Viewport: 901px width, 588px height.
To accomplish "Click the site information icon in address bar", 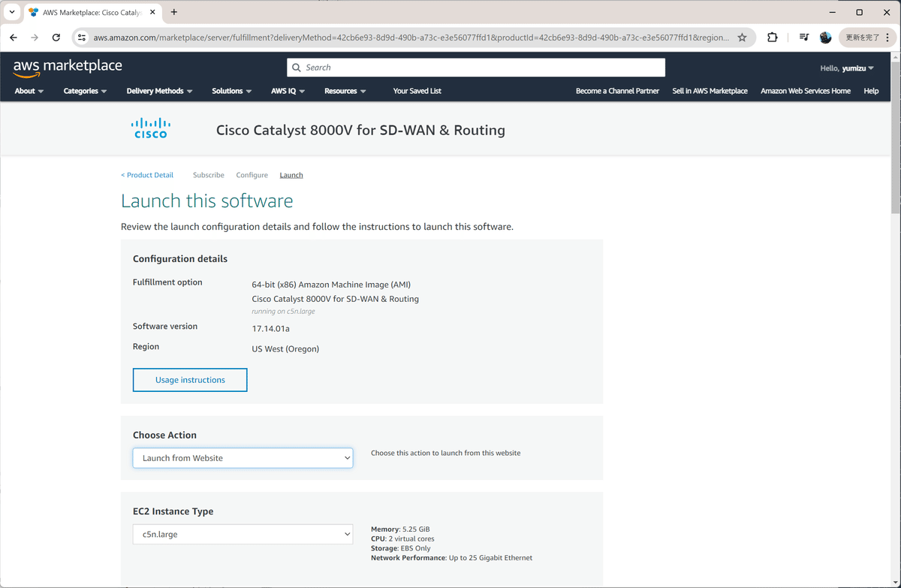I will click(80, 37).
